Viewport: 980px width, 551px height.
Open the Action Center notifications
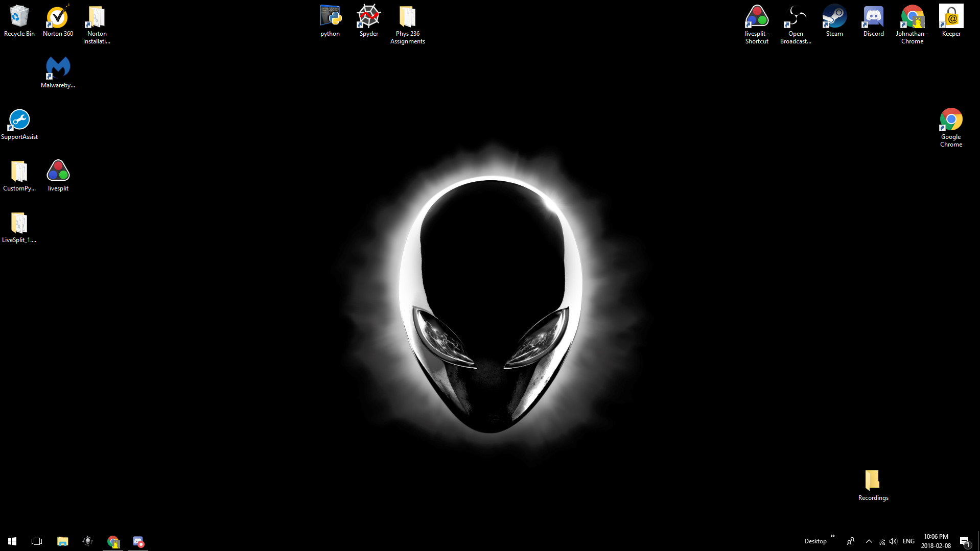click(965, 541)
